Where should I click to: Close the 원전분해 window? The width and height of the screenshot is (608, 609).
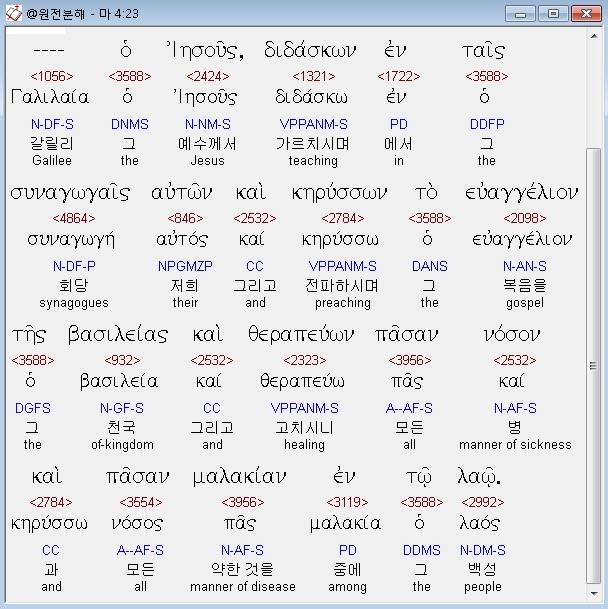coord(586,14)
